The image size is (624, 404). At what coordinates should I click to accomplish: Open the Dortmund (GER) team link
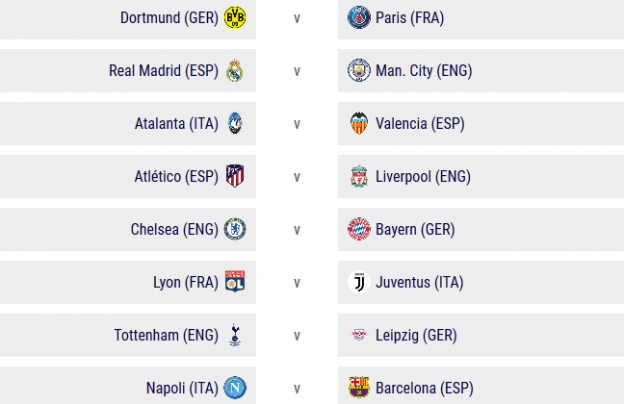(x=169, y=18)
